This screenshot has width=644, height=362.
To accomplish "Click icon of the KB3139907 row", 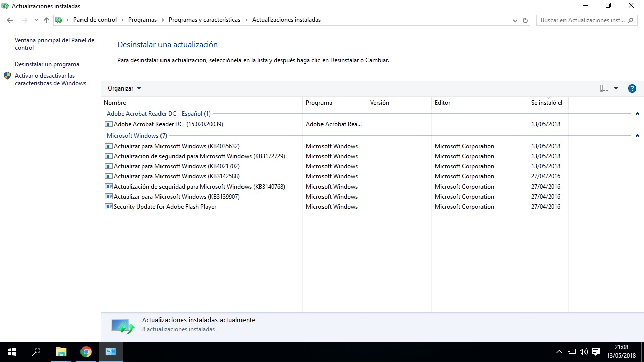I will tap(108, 197).
